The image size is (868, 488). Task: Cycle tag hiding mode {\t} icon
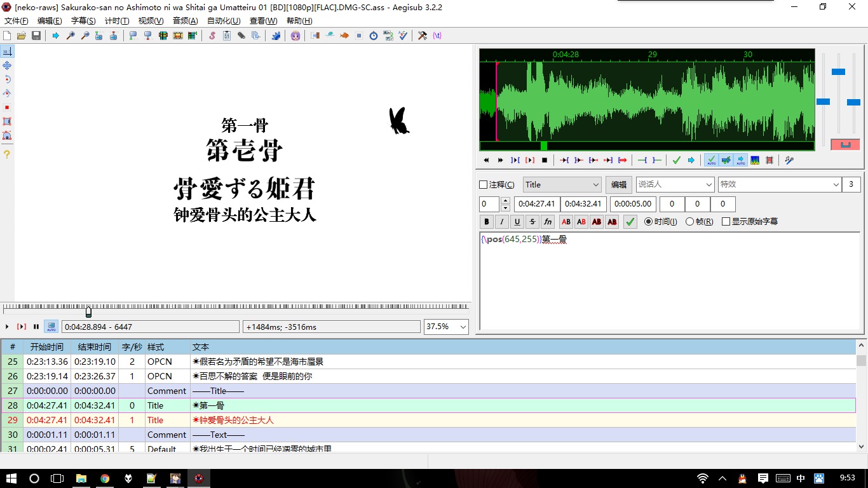coord(437,36)
